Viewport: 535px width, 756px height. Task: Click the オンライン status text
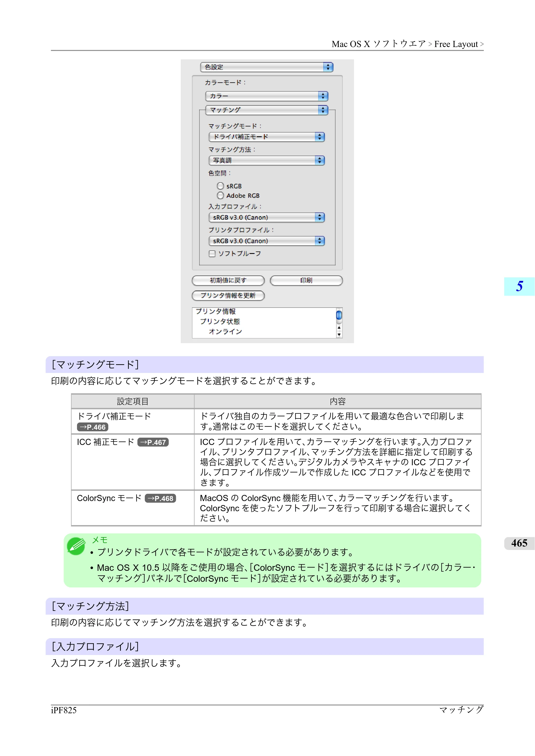[x=225, y=332]
